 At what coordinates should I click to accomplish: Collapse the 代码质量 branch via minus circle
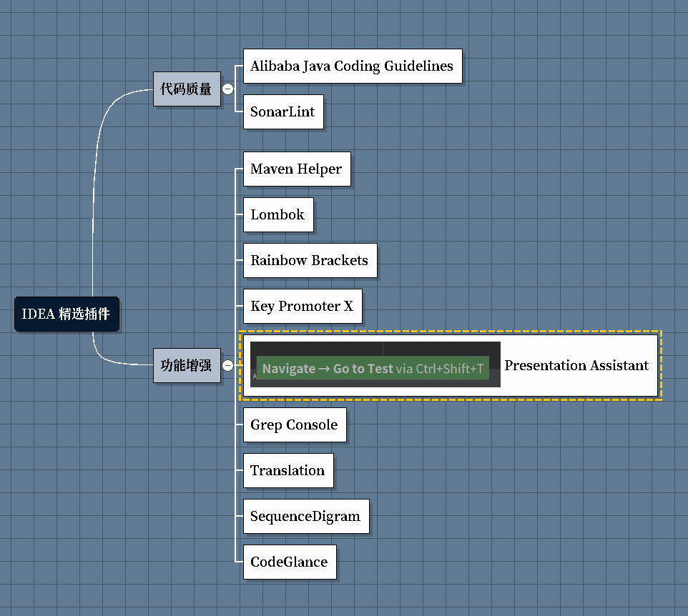(227, 89)
